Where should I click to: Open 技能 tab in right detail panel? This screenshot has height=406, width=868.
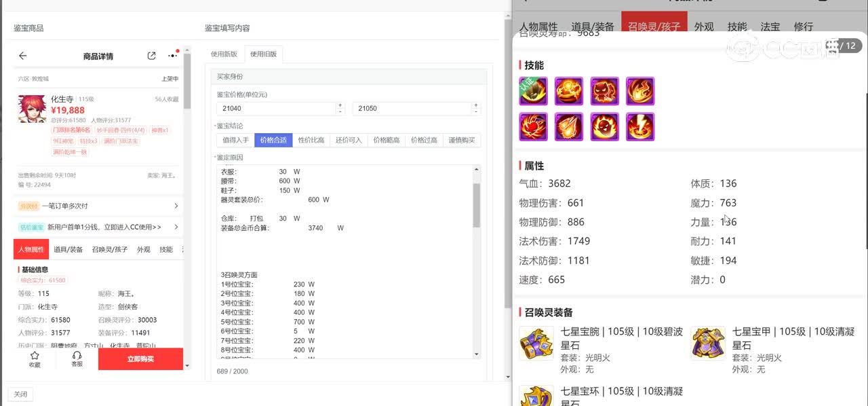(x=737, y=27)
